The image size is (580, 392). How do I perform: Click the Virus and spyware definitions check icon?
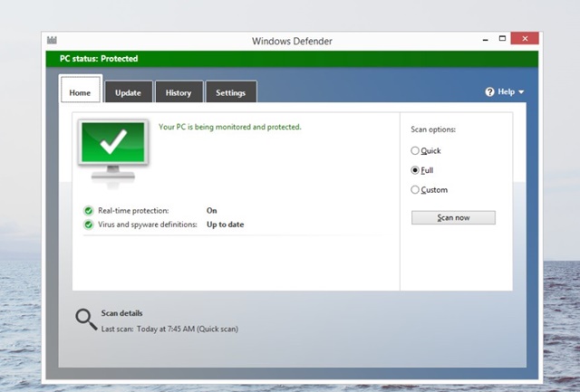coord(89,225)
